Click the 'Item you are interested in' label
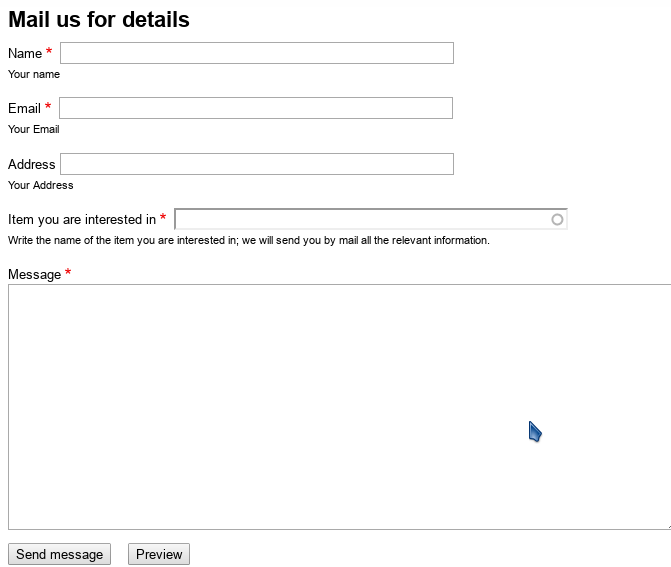 click(82, 220)
